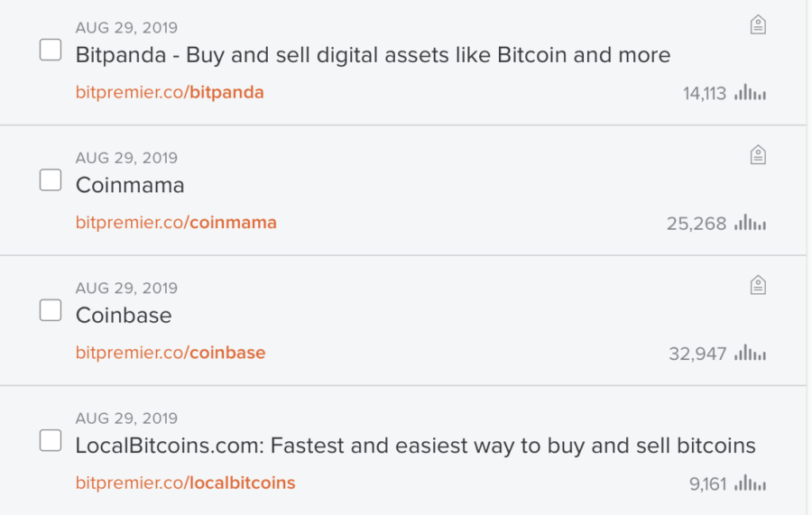The width and height of the screenshot is (812, 515).
Task: Open the Bitpanda digital assets title
Action: pyautogui.click(x=373, y=55)
